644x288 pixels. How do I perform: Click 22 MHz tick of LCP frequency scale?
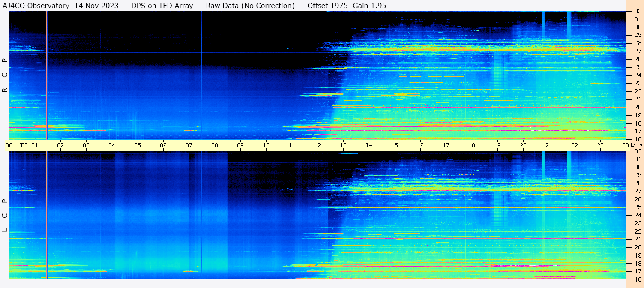tap(638, 231)
